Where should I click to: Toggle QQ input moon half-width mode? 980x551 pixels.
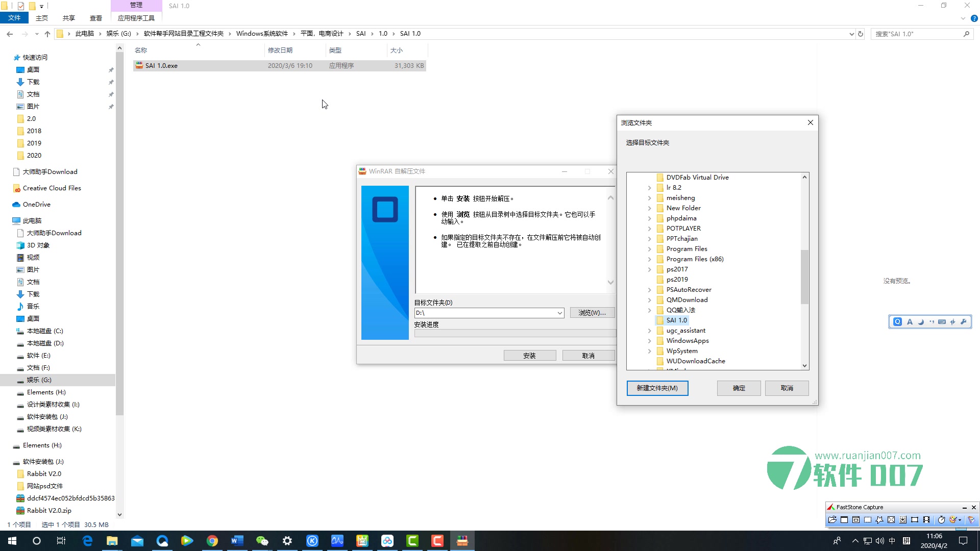pos(921,322)
